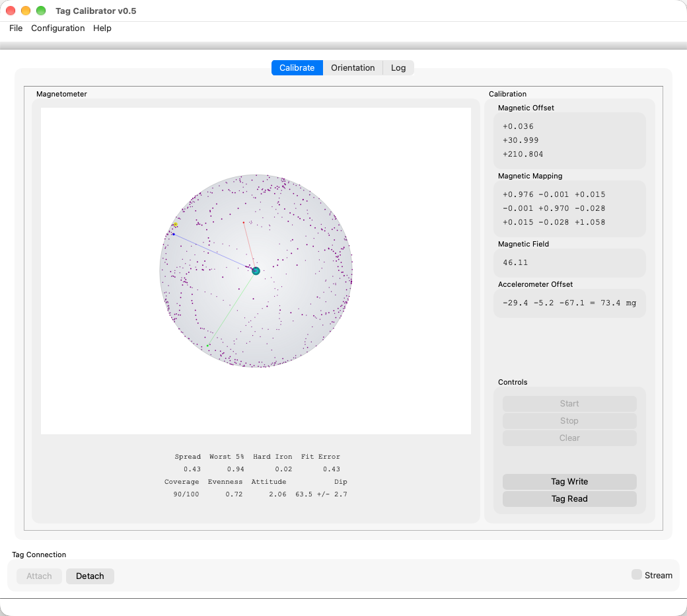Click the Worst 5% value 0.94
687x616 pixels.
[x=236, y=469]
